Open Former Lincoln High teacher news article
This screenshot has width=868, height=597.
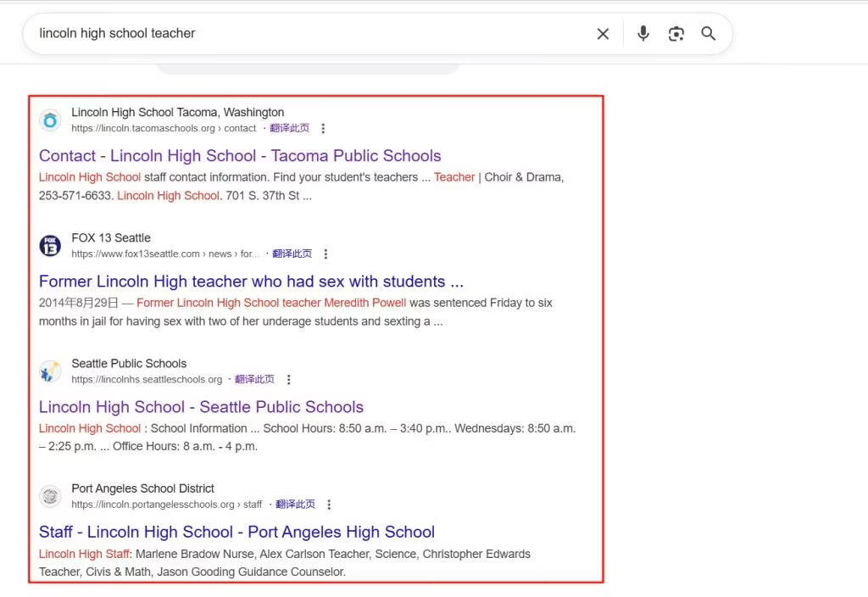(x=251, y=282)
